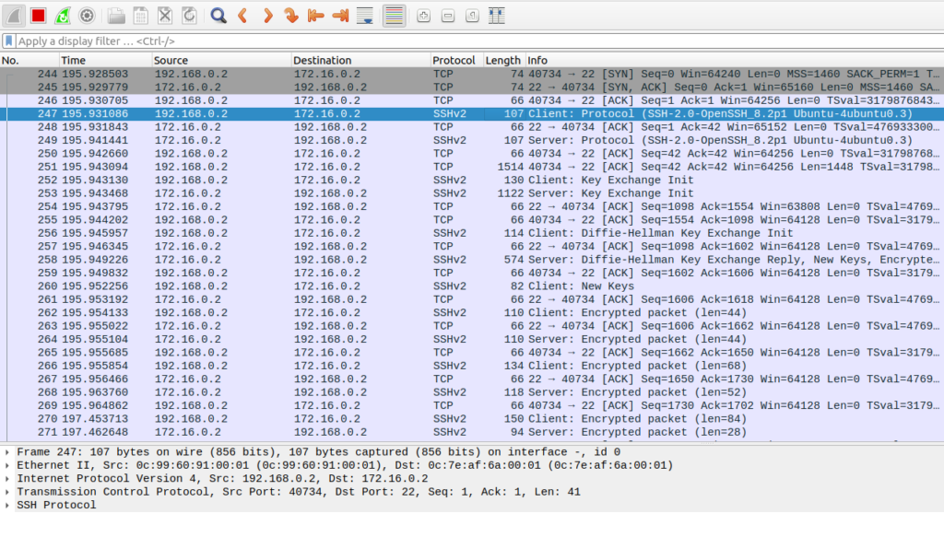Click the display filter bookmark icon
Image resolution: width=944 pixels, height=560 pixels.
(x=9, y=41)
